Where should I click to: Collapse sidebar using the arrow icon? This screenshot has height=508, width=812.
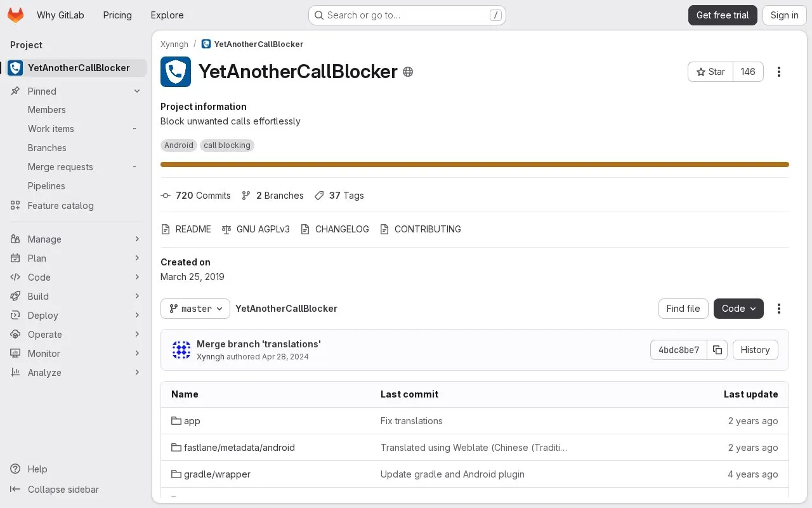click(x=15, y=490)
